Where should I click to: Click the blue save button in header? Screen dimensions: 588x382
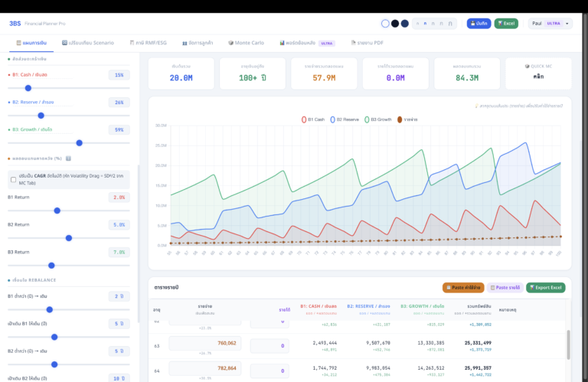click(479, 24)
